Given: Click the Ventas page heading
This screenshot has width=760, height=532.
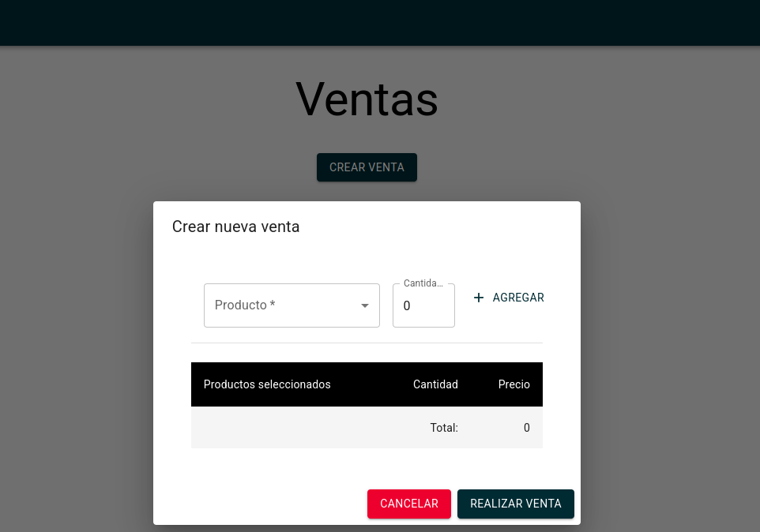Looking at the screenshot, I should (x=367, y=99).
